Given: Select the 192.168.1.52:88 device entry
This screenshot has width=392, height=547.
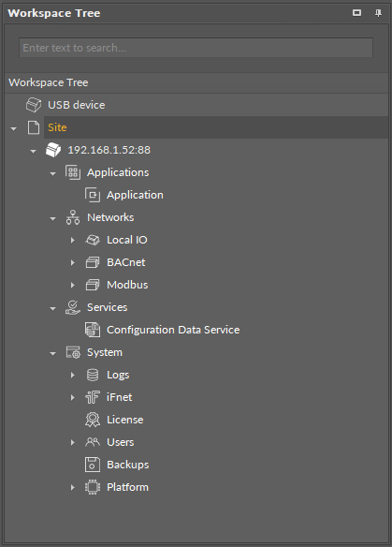Looking at the screenshot, I should pyautogui.click(x=109, y=150).
